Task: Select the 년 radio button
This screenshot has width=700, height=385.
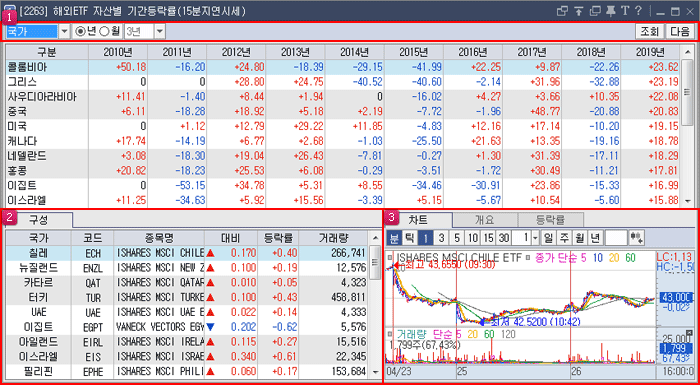Action: [x=84, y=31]
